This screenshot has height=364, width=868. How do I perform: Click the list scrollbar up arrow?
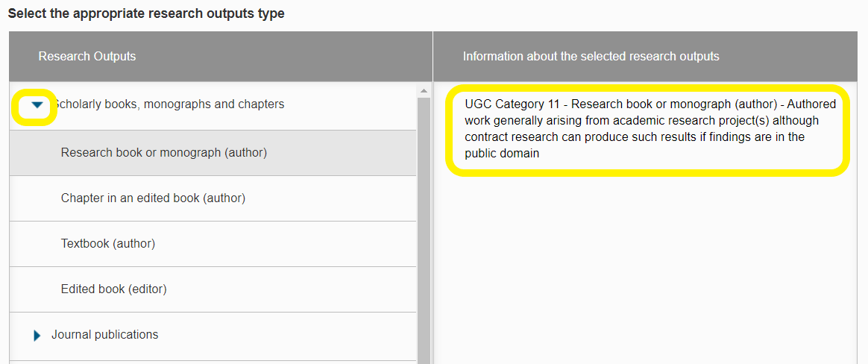pyautogui.click(x=424, y=90)
